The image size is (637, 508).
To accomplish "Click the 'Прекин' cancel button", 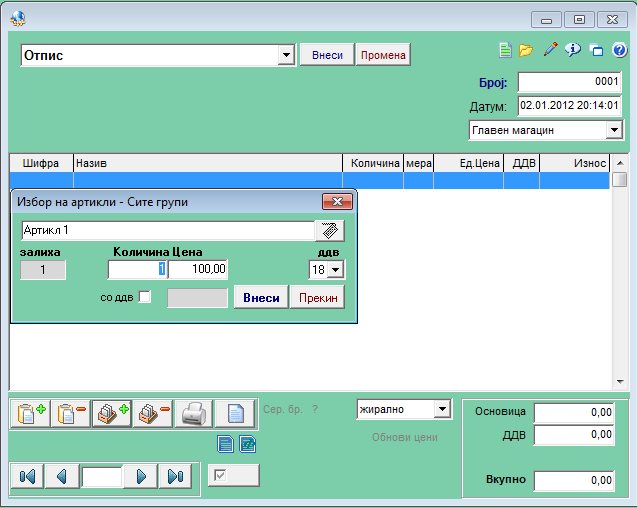I will coord(317,297).
